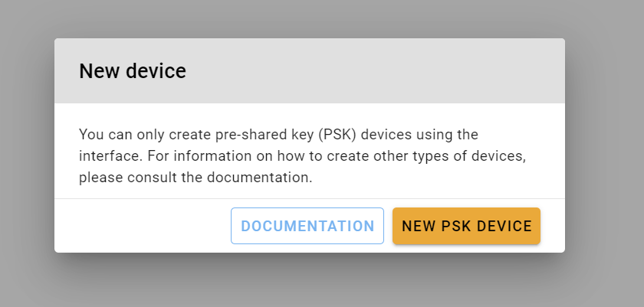
Task: Click the word "device" in the dialog title
Action: point(159,71)
